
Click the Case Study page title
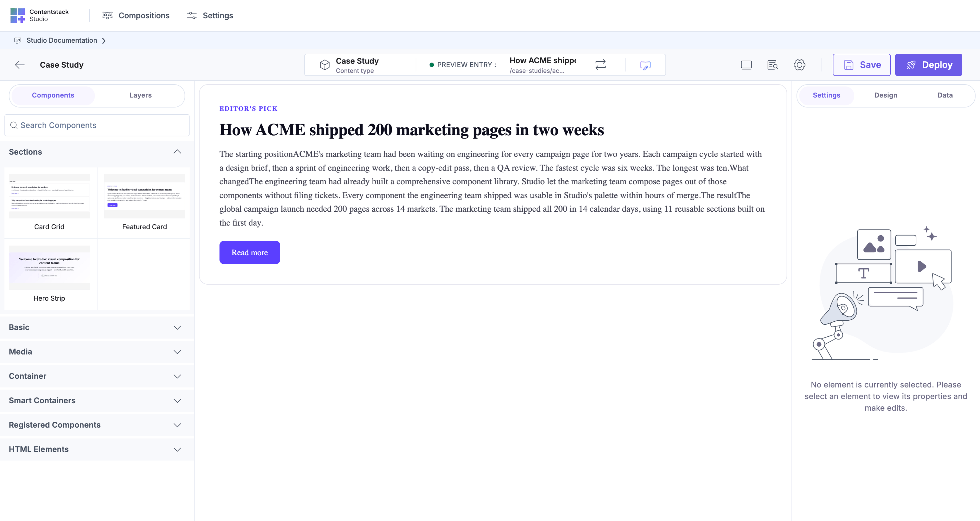(x=62, y=65)
